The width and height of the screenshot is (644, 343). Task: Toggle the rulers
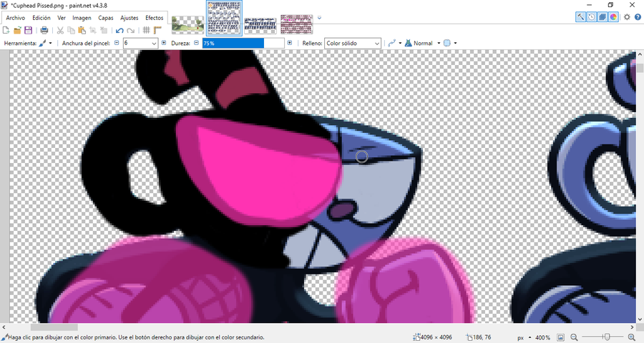157,30
